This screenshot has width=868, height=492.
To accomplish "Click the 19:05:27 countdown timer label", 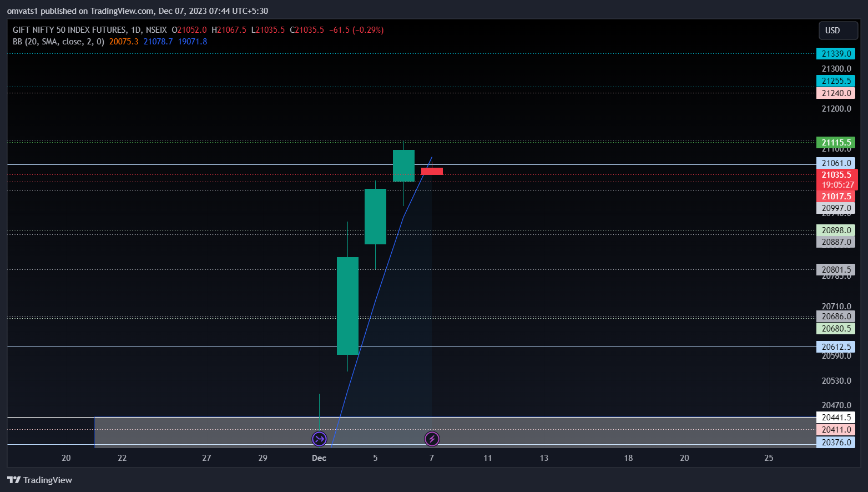I will click(837, 185).
